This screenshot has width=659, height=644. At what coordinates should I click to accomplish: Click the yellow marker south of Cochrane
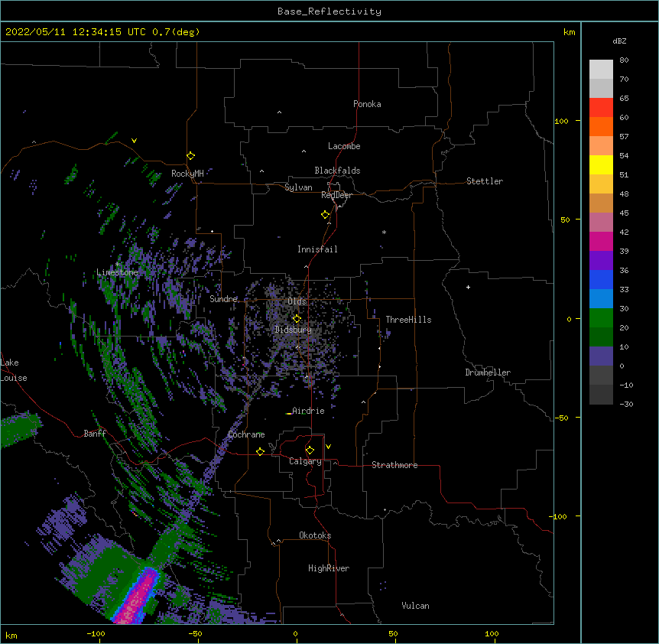click(x=260, y=451)
